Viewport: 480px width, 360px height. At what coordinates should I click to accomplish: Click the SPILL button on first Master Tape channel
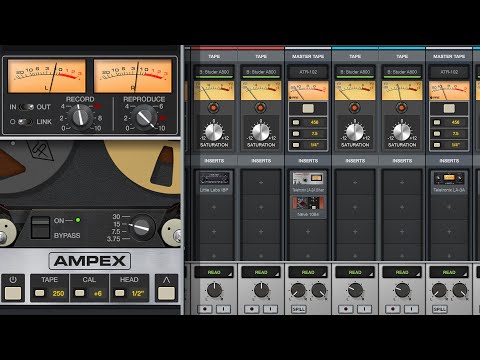pyautogui.click(x=298, y=309)
